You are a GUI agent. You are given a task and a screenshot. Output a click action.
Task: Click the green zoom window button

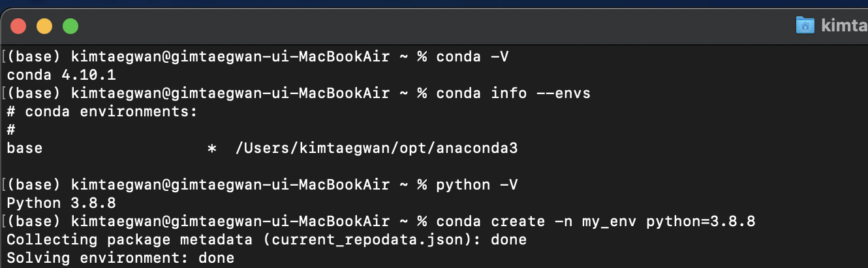click(x=70, y=27)
